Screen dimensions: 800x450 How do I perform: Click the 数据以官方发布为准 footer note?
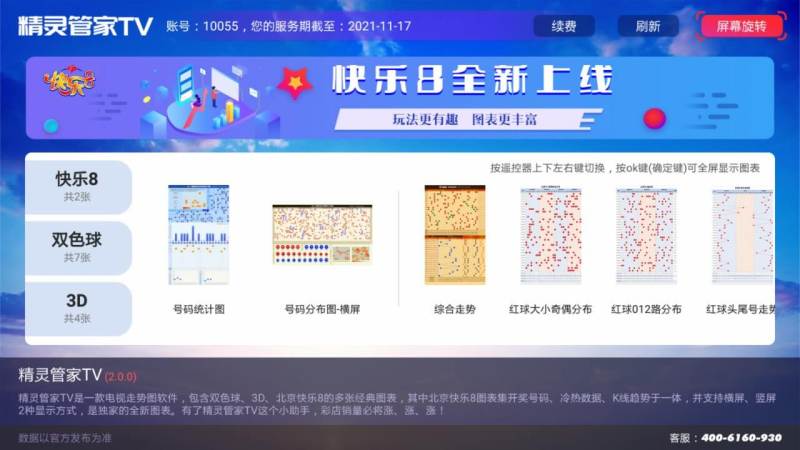(x=64, y=438)
